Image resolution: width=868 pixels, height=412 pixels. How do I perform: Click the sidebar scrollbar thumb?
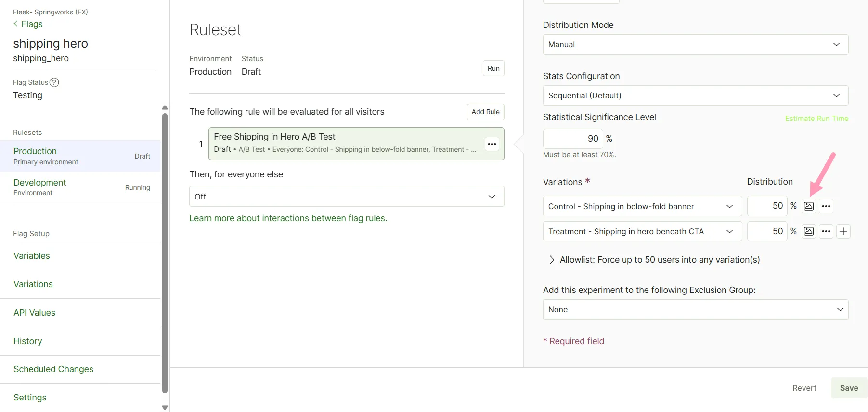point(165,253)
